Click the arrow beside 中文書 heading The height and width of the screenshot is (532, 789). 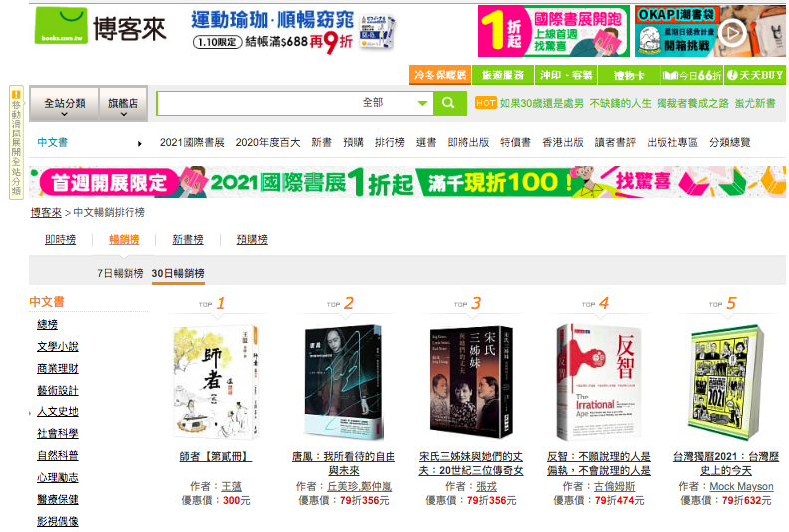pos(139,144)
